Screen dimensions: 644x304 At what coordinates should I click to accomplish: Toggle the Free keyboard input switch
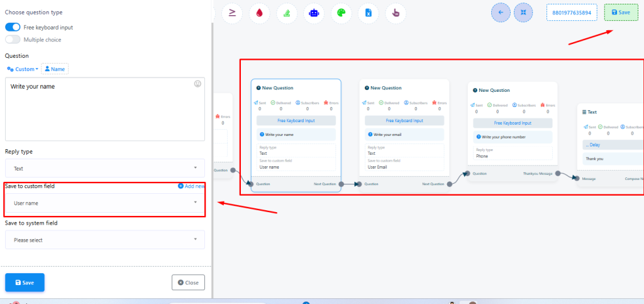coord(13,27)
